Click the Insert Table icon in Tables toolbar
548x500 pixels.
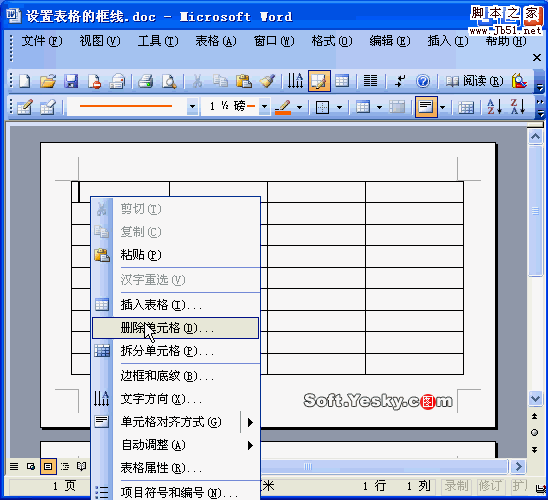362,107
